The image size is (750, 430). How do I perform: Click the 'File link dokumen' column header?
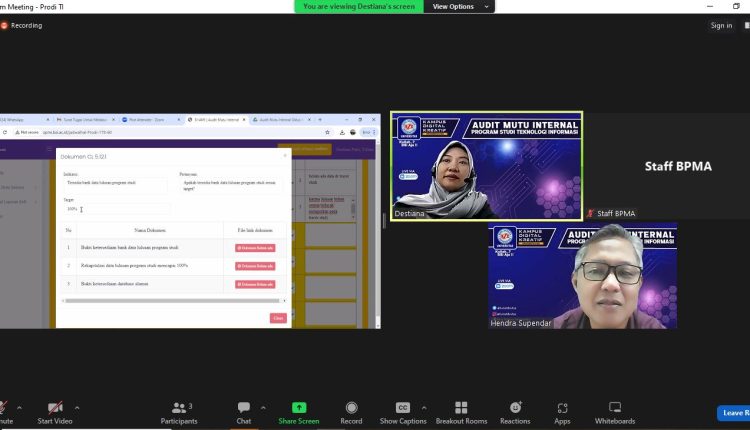255,231
